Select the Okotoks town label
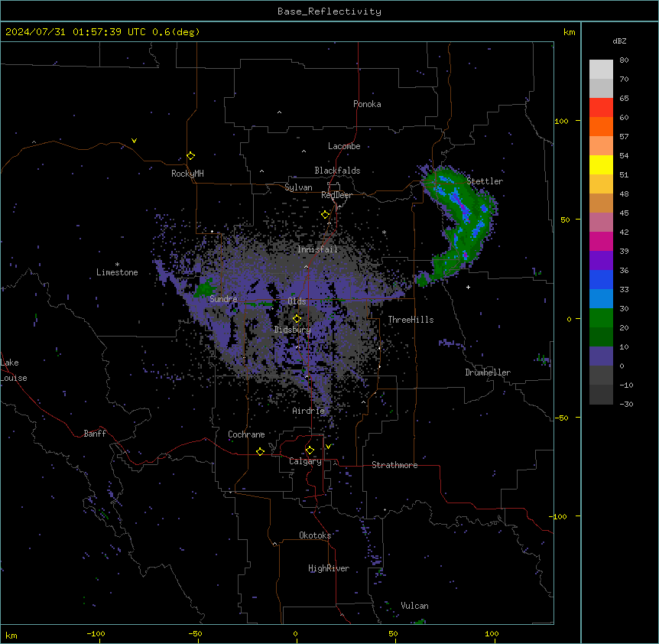This screenshot has height=644, width=659. pyautogui.click(x=315, y=535)
